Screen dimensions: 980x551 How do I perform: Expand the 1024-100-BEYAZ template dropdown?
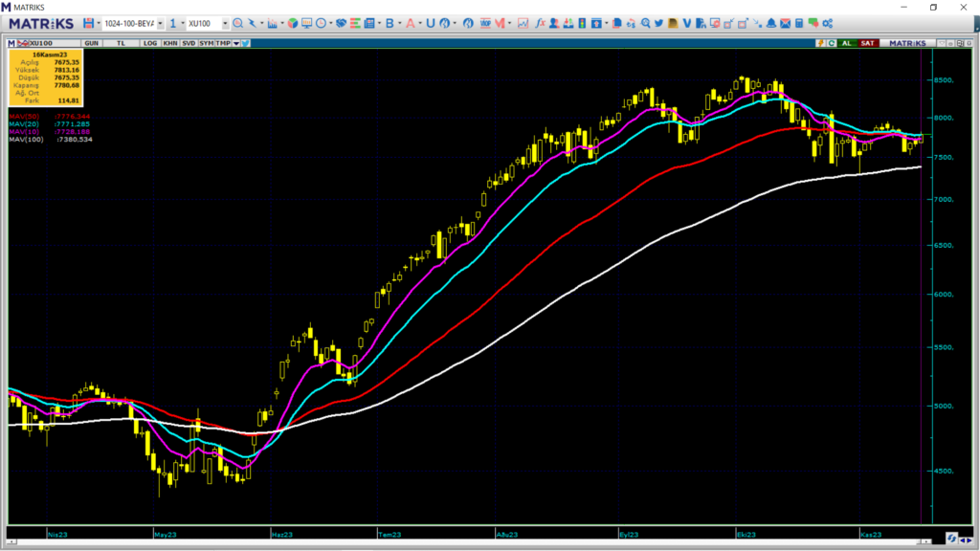(159, 23)
